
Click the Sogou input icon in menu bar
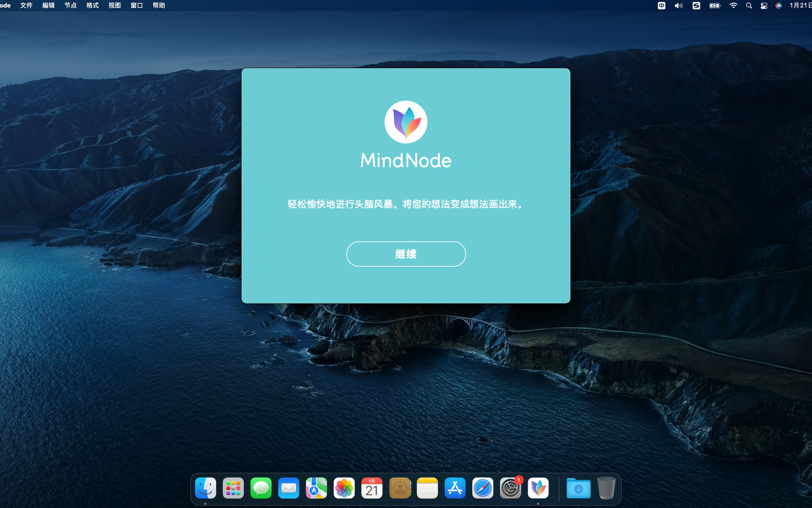coord(696,6)
